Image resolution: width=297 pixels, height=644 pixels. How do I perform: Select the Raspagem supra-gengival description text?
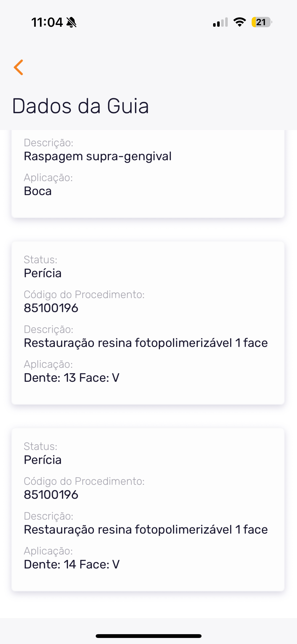(98, 156)
